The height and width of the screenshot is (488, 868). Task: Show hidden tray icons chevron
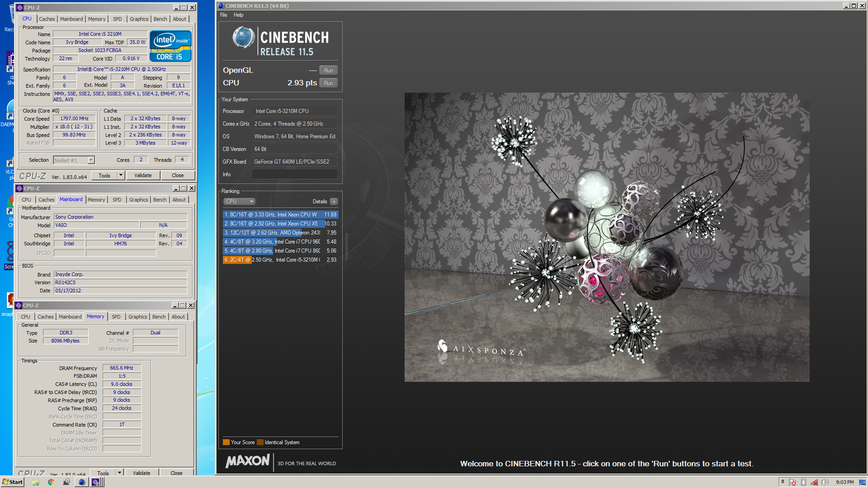[783, 482]
